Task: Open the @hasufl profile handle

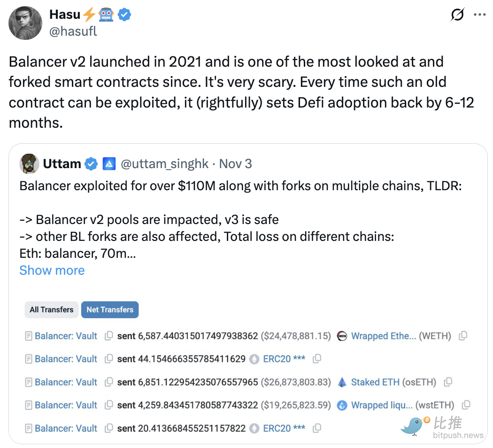Action: pos(73,32)
